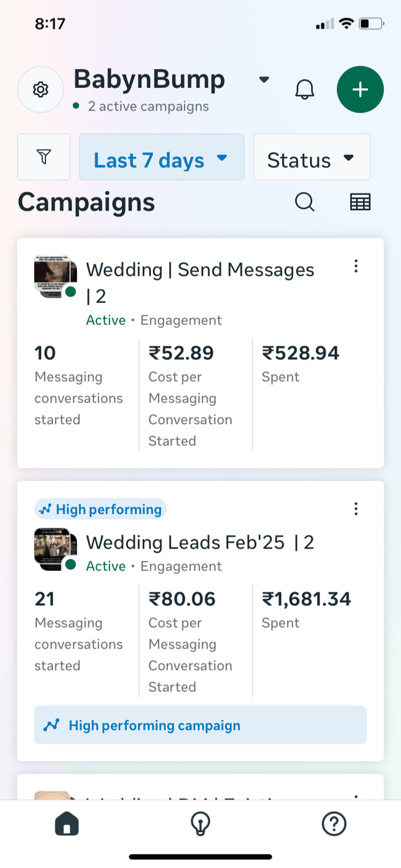
Task: Tap the campaign search magnifier icon
Action: (305, 202)
